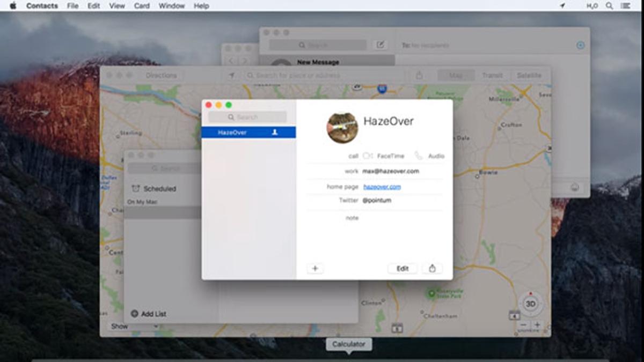
Task: Click the Apple menu logo
Action: [x=13, y=6]
